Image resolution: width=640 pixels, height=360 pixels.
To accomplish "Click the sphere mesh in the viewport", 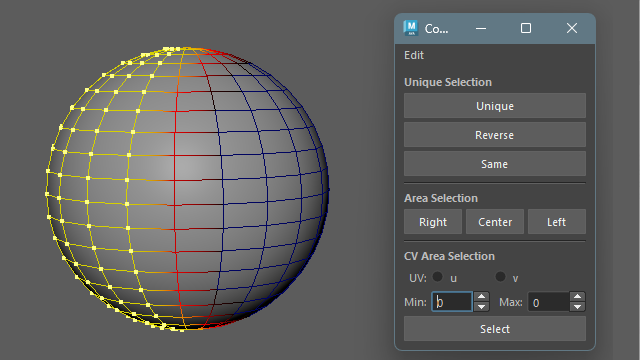I will tap(187, 189).
